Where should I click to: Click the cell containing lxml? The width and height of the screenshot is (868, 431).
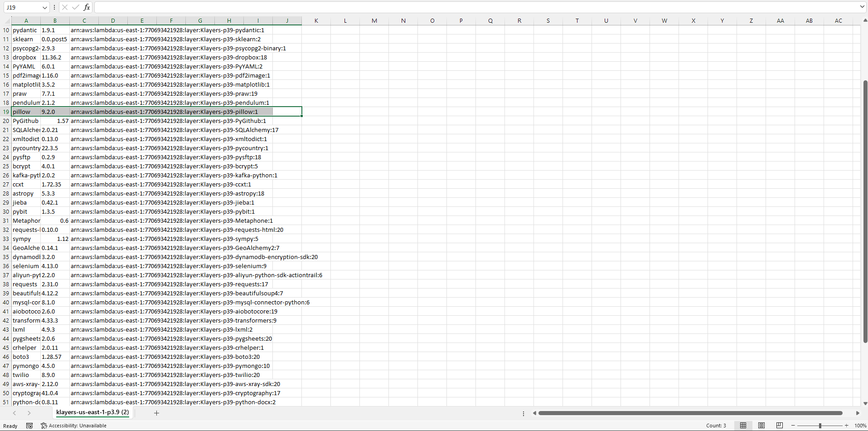pyautogui.click(x=26, y=329)
